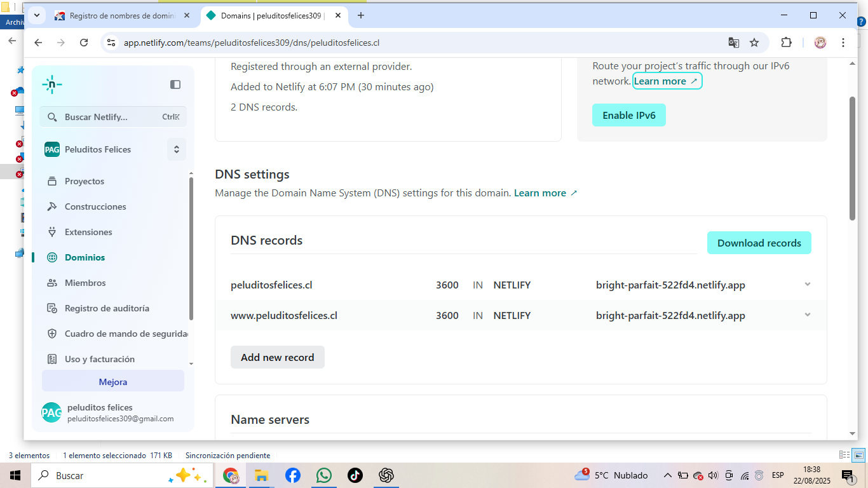
Task: Click the Registro de auditoría icon
Action: [52, 308]
